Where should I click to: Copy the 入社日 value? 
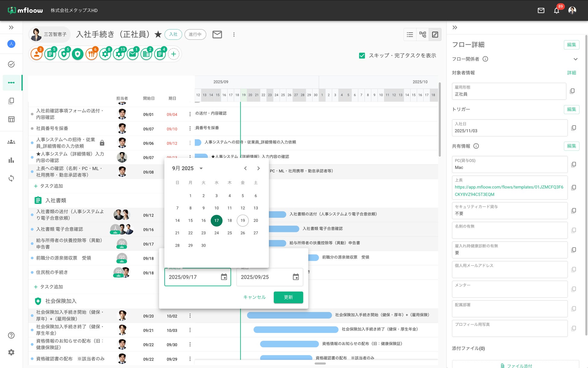[x=574, y=128]
